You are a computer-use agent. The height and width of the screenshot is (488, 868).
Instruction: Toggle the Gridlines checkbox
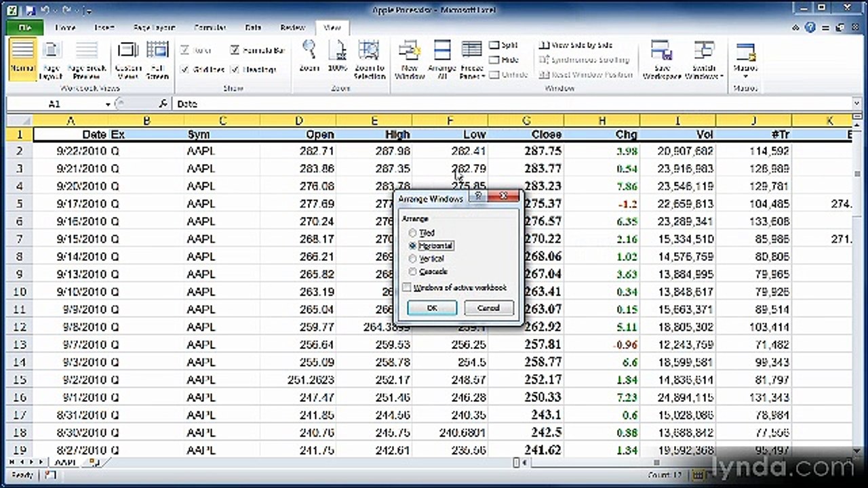(202, 69)
